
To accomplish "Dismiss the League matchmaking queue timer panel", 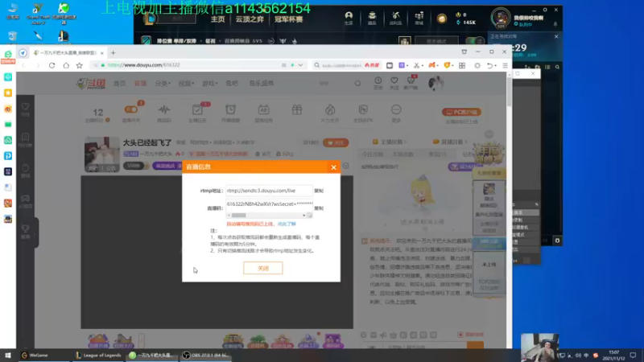I will pos(556,36).
